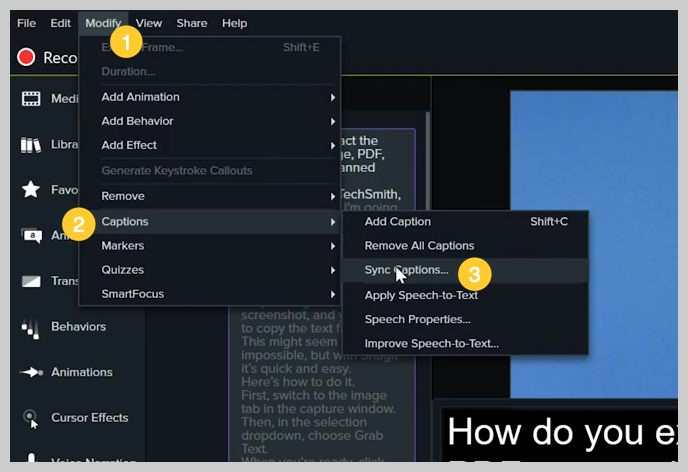This screenshot has height=472, width=688.
Task: Open the Edit menu
Action: point(60,23)
